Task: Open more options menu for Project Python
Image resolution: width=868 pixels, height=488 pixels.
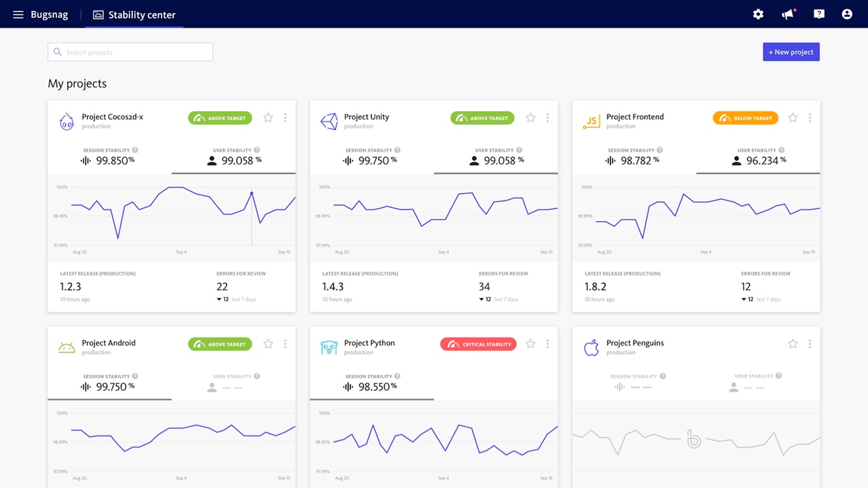Action: pyautogui.click(x=547, y=344)
